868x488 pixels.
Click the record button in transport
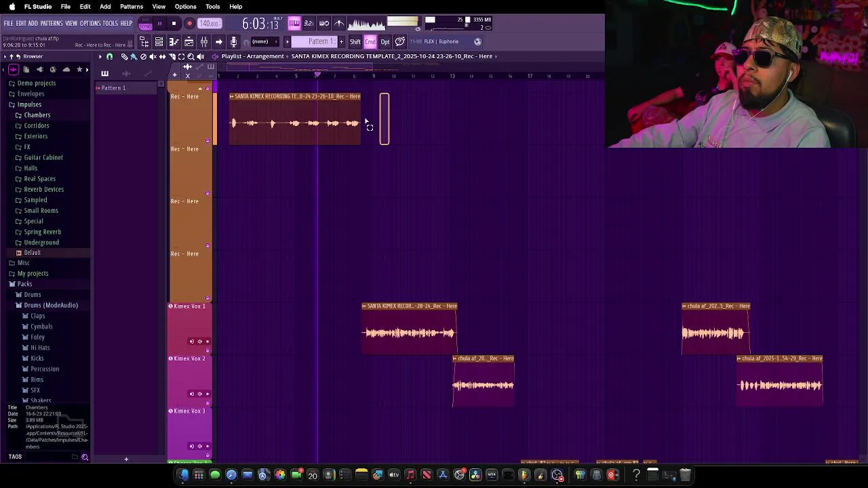coord(189,24)
